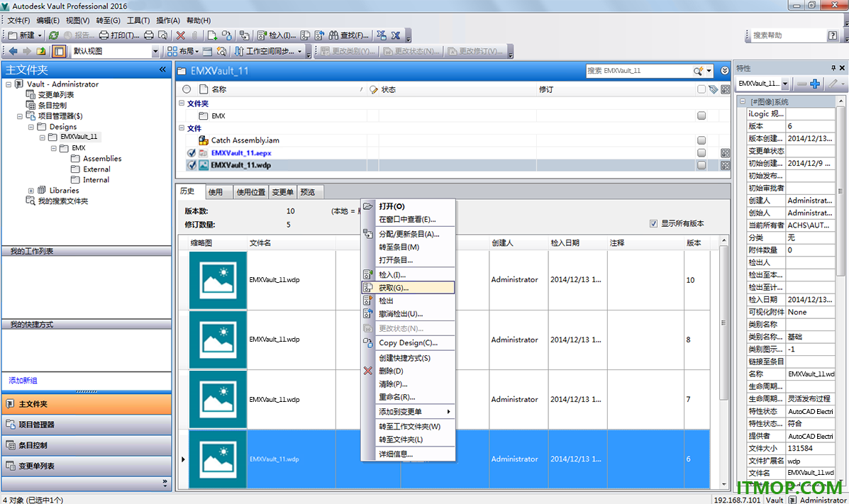Choose 删除(D) from context menu
Image resolution: width=849 pixels, height=504 pixels.
[408, 371]
